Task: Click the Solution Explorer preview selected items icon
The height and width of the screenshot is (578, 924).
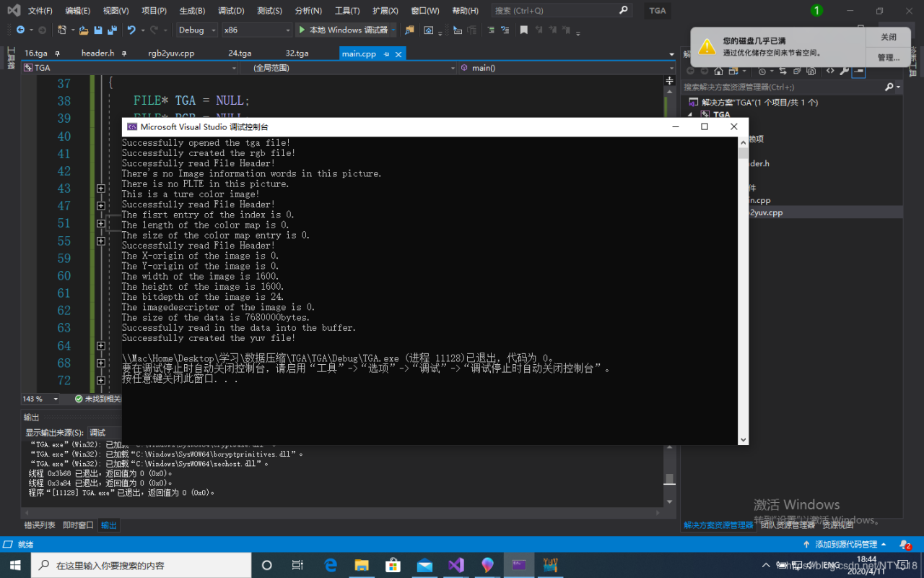Action: (858, 71)
